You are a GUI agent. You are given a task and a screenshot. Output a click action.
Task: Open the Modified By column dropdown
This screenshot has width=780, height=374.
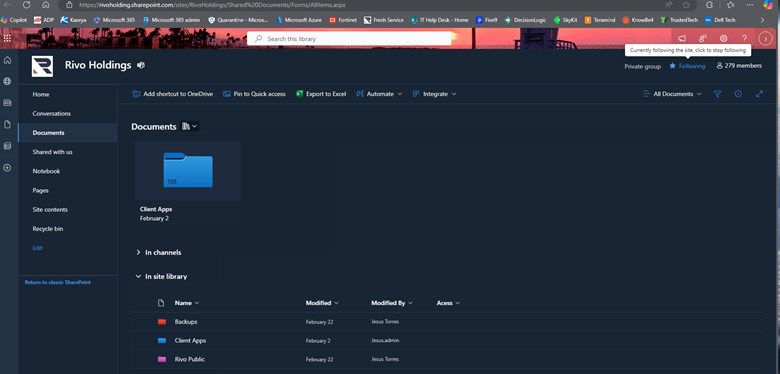coord(392,303)
